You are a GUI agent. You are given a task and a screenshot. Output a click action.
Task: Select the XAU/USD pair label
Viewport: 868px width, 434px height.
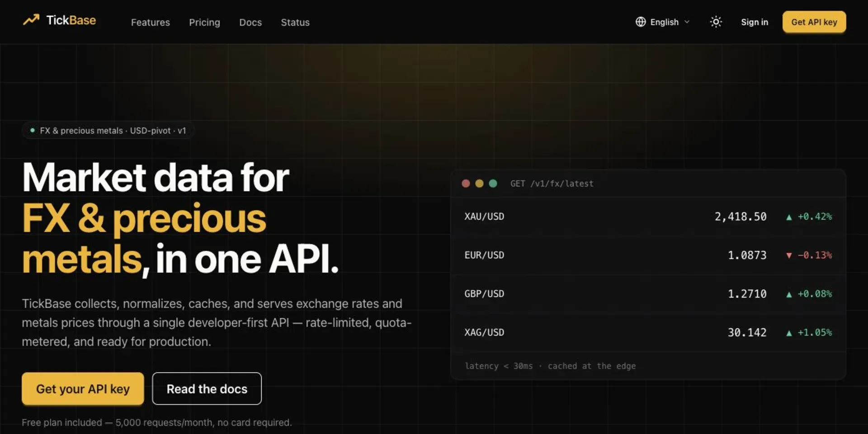coord(484,217)
